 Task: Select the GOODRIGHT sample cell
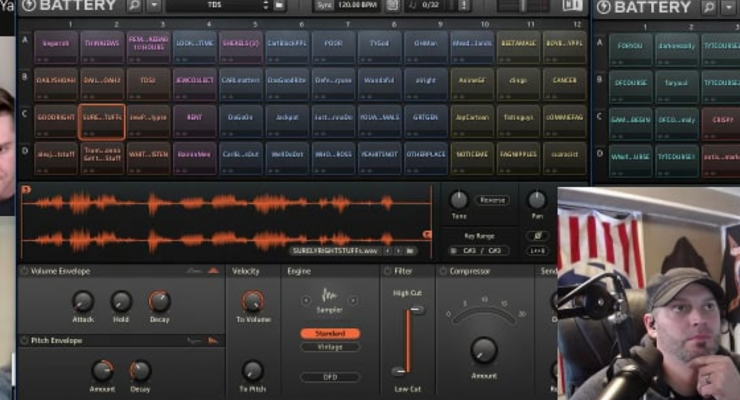click(x=56, y=117)
